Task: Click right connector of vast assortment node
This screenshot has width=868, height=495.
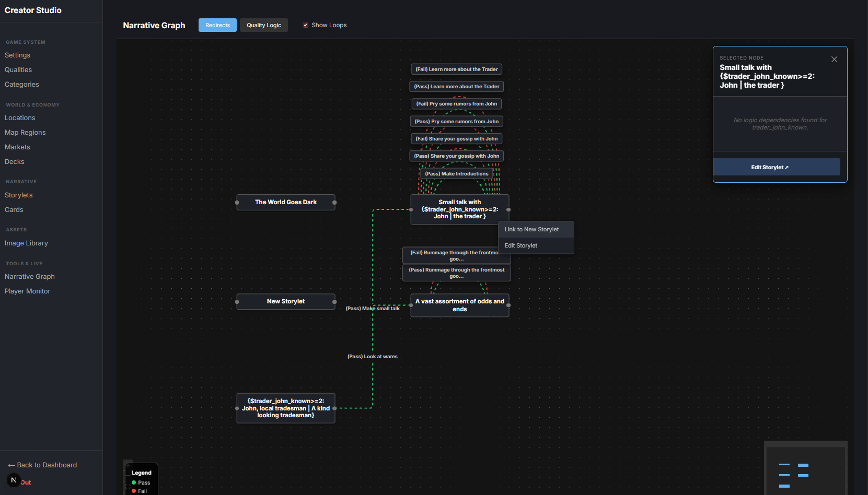Action: click(x=508, y=305)
